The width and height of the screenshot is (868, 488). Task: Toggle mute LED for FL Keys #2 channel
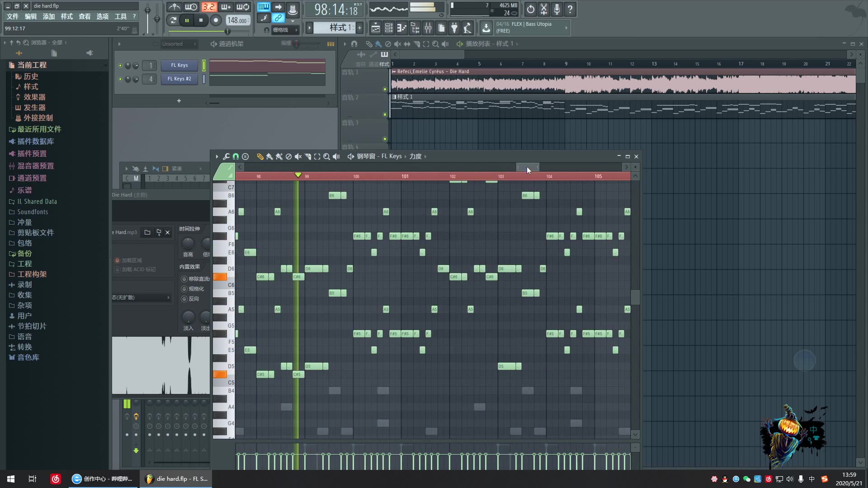pyautogui.click(x=120, y=79)
